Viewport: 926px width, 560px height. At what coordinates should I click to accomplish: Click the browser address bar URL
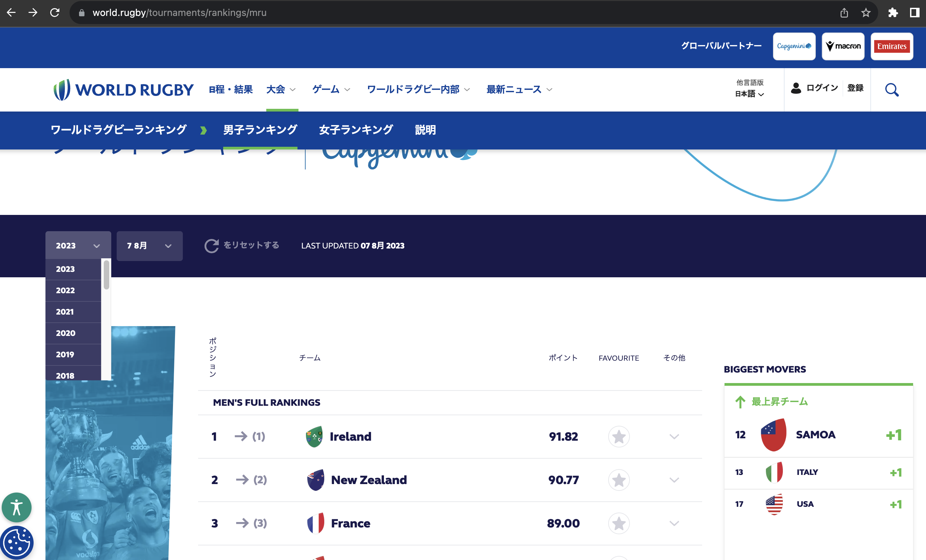click(x=180, y=13)
